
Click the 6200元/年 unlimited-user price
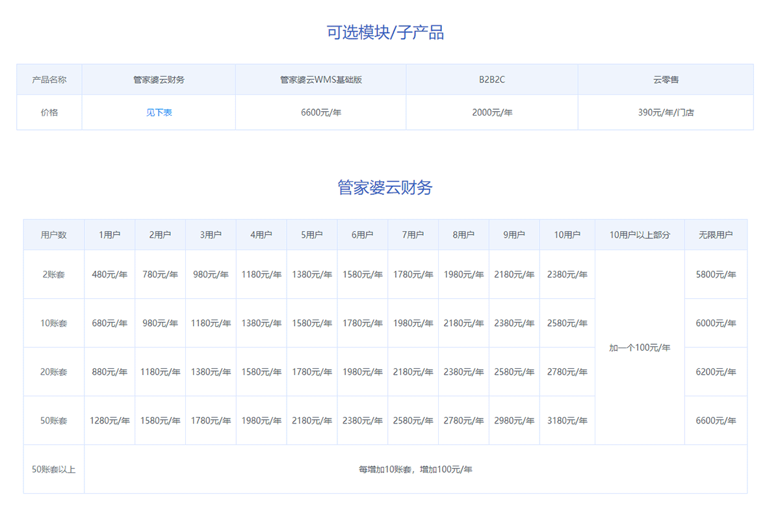click(x=716, y=372)
